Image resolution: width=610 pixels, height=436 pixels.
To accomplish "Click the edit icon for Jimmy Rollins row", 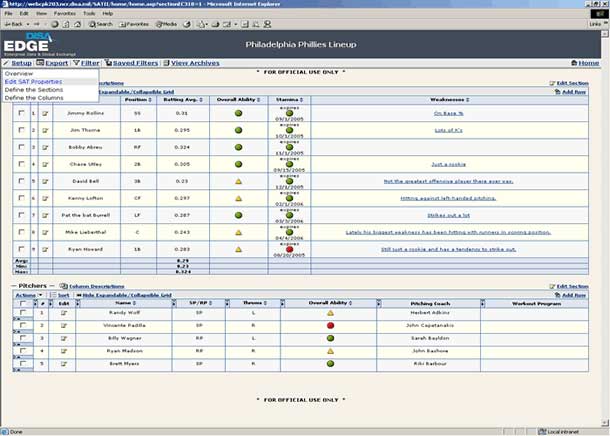I will coord(44,114).
